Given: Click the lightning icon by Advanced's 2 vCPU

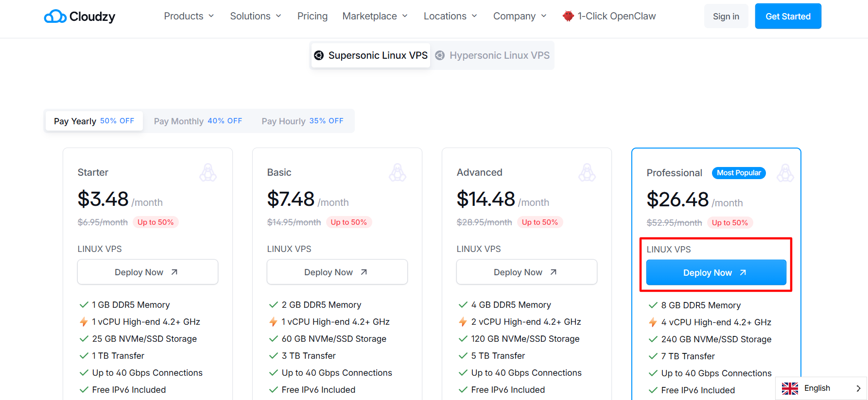Looking at the screenshot, I should click(x=463, y=322).
